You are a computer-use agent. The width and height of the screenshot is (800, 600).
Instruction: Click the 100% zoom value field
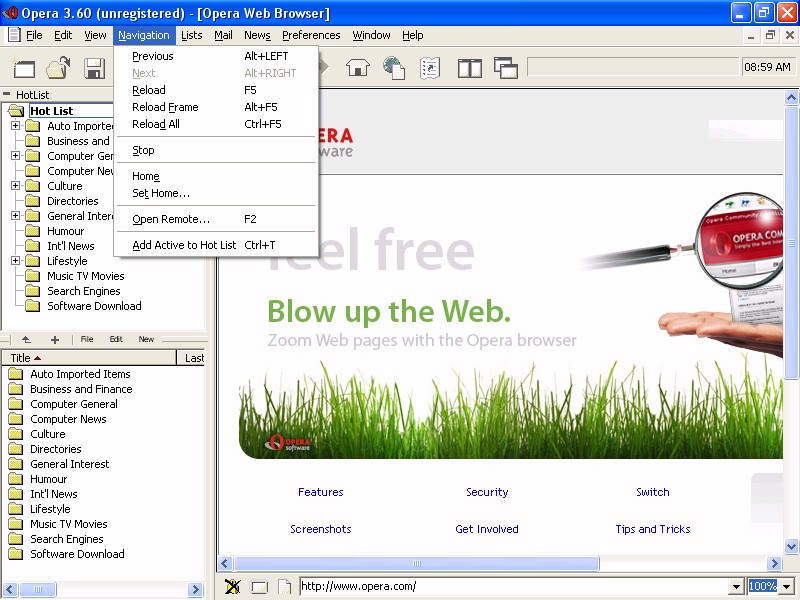(x=763, y=587)
